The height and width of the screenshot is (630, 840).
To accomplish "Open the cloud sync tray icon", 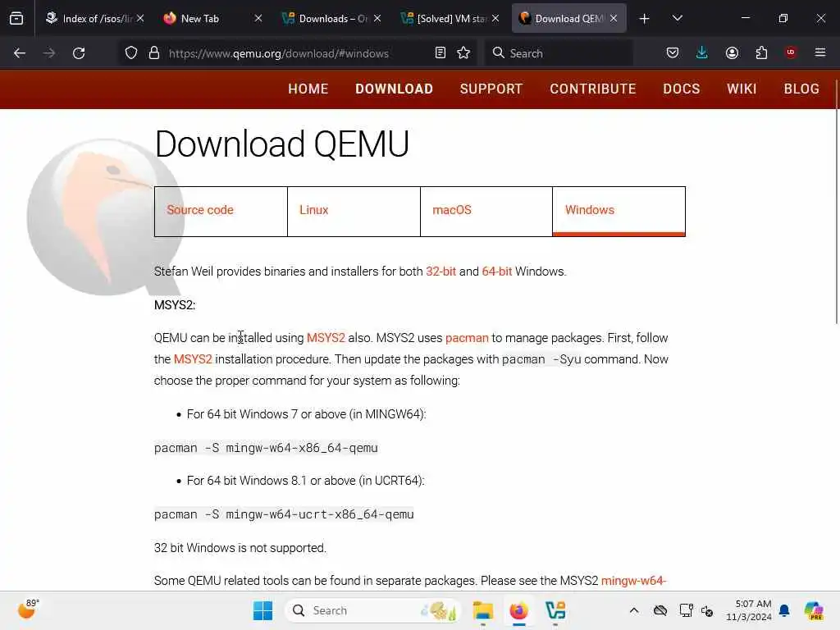I will point(660,610).
